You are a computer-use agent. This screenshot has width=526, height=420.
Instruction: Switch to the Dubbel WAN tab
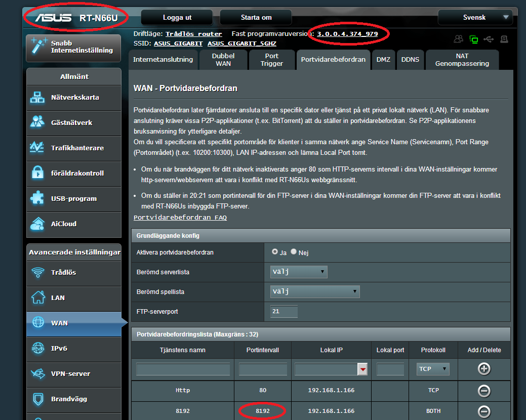pos(223,60)
